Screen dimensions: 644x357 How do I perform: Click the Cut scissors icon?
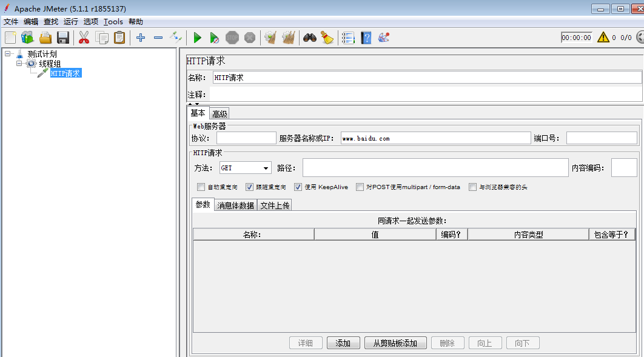pyautogui.click(x=84, y=38)
